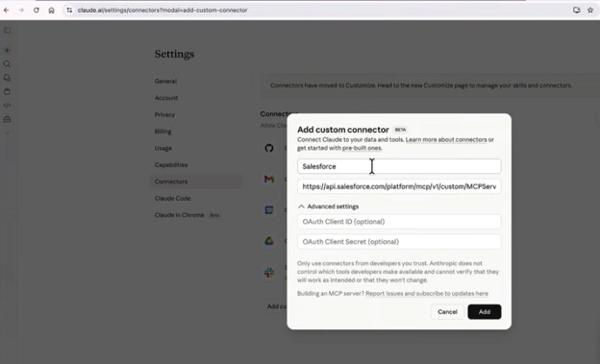Open Privacy settings tab
This screenshot has width=600, height=364.
tap(164, 114)
